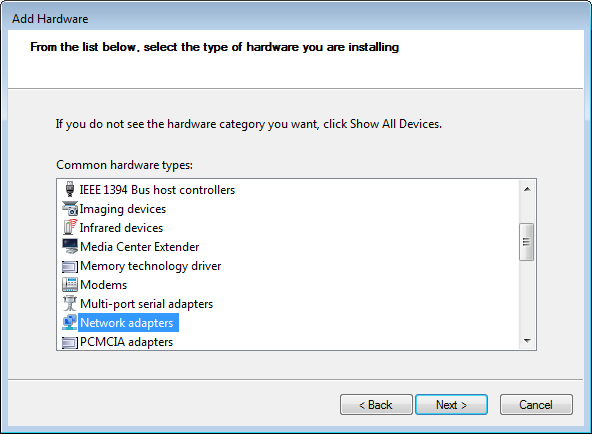The image size is (592, 434).
Task: Select the PCMCIA adapters icon
Action: (70, 342)
